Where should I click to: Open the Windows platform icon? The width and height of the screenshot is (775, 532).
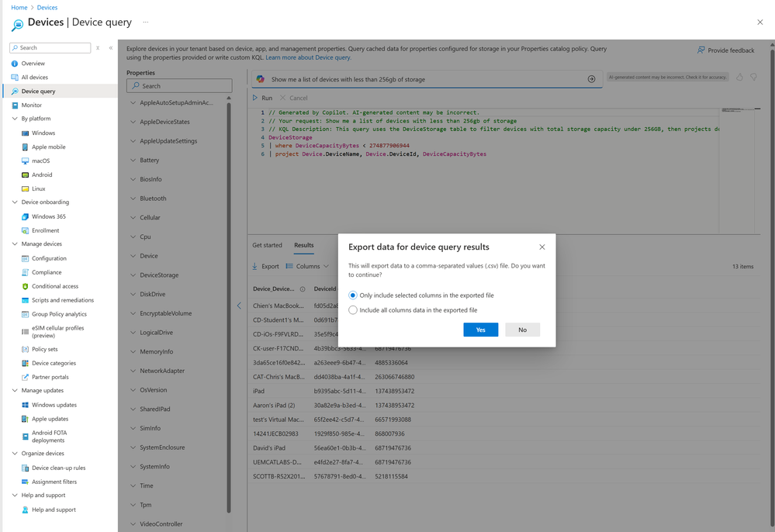click(x=25, y=133)
